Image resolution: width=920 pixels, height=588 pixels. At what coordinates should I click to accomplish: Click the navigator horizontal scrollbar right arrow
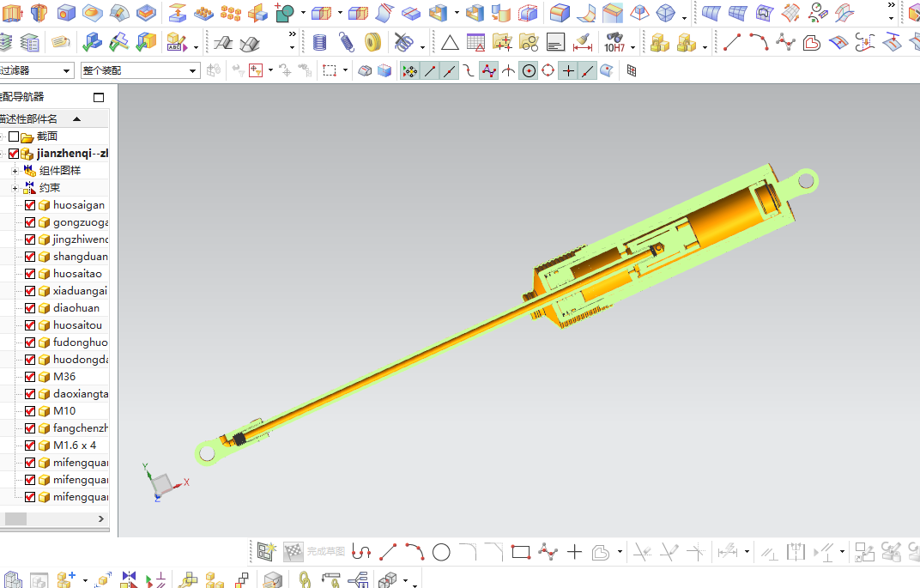(x=101, y=518)
